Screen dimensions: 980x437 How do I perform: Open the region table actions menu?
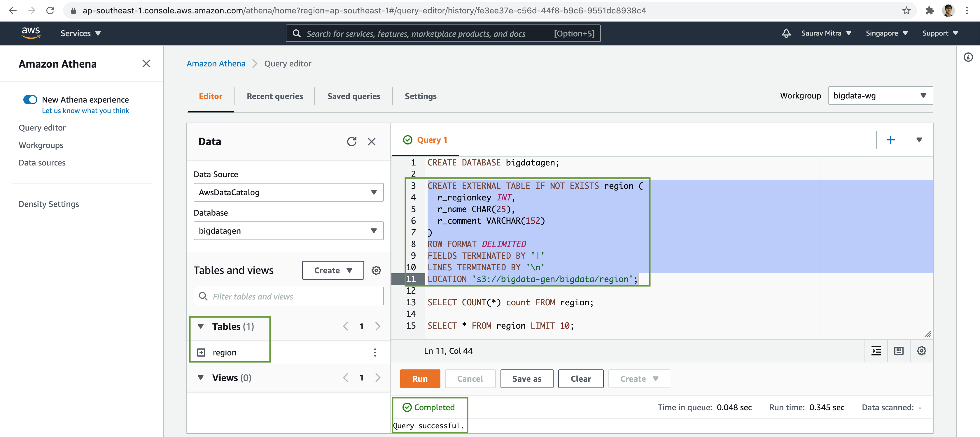tap(375, 353)
